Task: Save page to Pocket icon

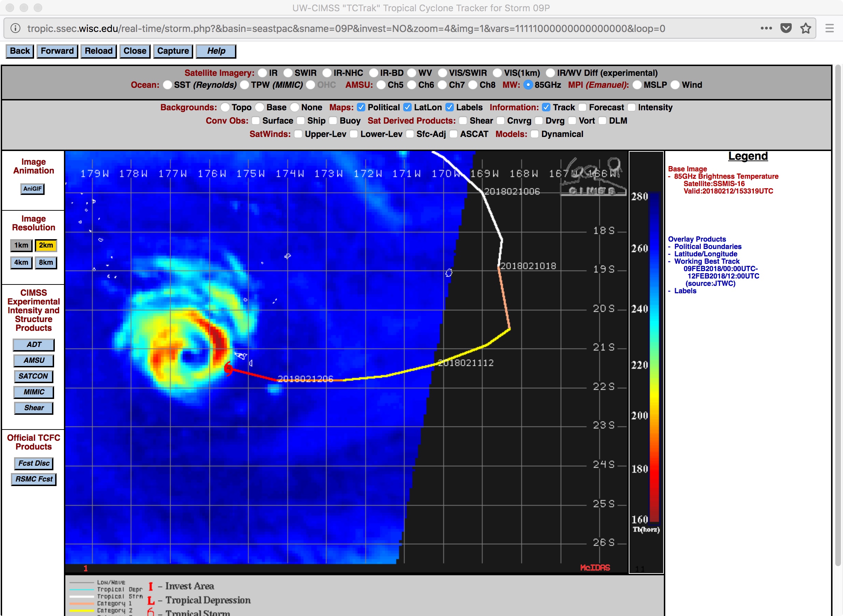Action: [x=786, y=28]
